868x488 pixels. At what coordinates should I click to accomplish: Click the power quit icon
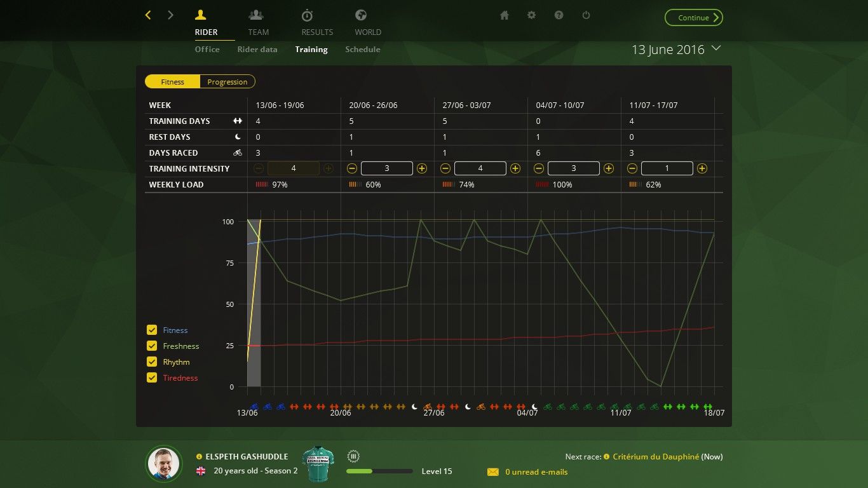587,15
